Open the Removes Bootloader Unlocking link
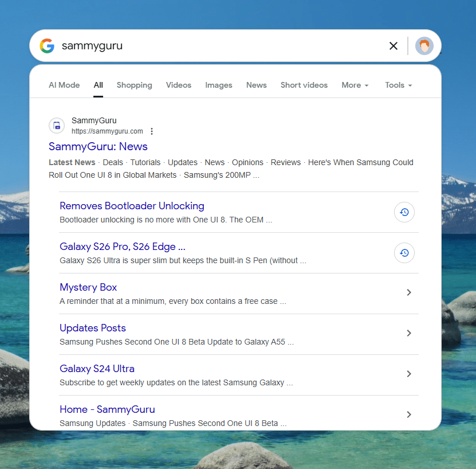 [132, 206]
